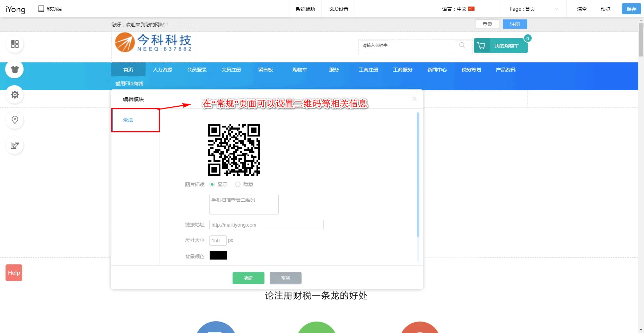Open the SEO设置 menu
The width and height of the screenshot is (644, 333).
tap(339, 9)
